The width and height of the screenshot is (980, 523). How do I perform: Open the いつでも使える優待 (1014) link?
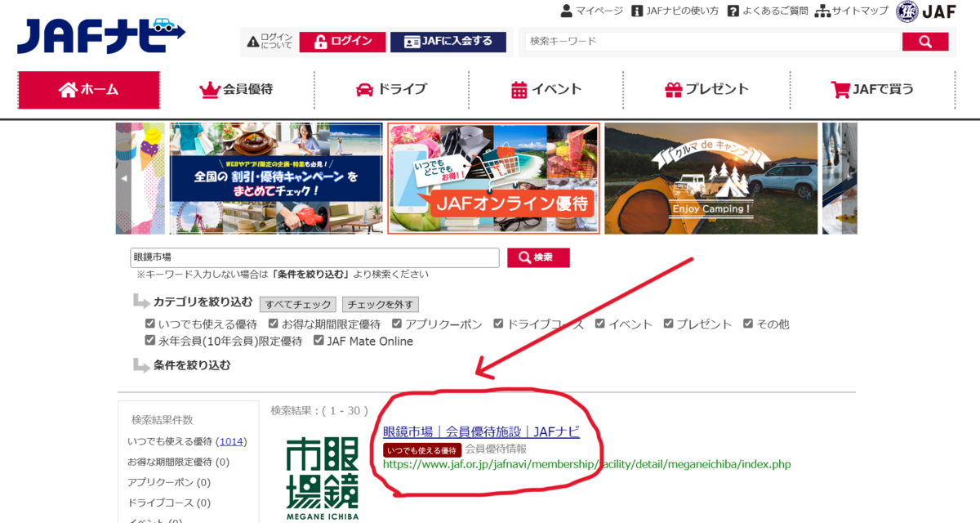(231, 441)
